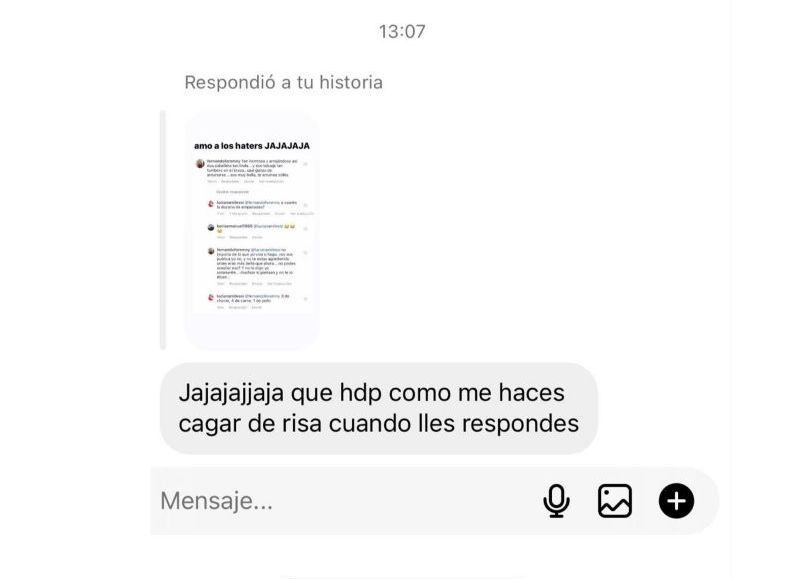The width and height of the screenshot is (800, 579).
Task: Click the 'Ocultar respuestas' text in story
Action: tap(233, 192)
